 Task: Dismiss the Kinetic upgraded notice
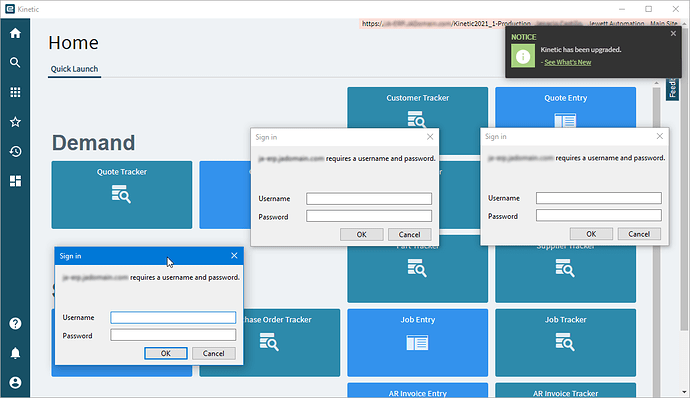(673, 33)
